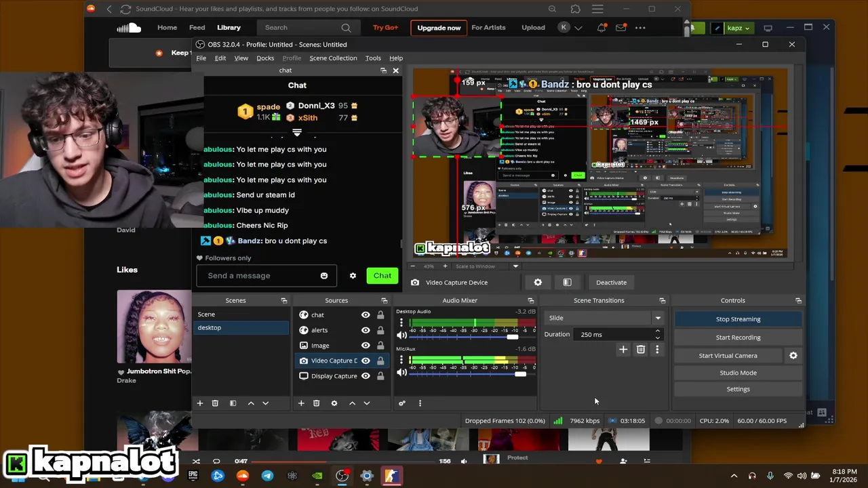This screenshot has height=488, width=868.
Task: Move scene up with the Scenes up arrow
Action: pos(251,403)
